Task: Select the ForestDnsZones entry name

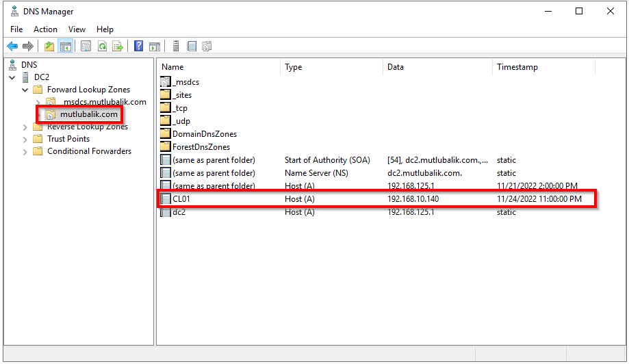Action: click(x=201, y=146)
